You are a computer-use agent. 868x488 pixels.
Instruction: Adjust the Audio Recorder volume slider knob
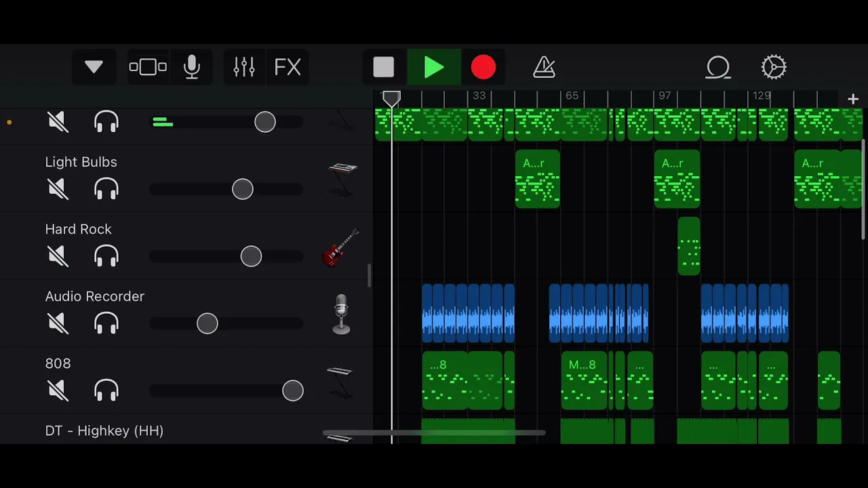click(x=208, y=323)
